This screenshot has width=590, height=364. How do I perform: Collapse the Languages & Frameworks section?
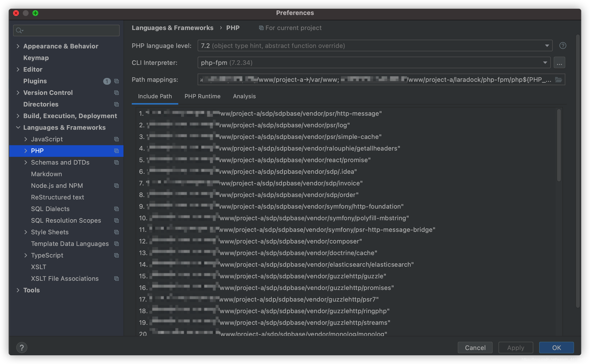point(18,127)
